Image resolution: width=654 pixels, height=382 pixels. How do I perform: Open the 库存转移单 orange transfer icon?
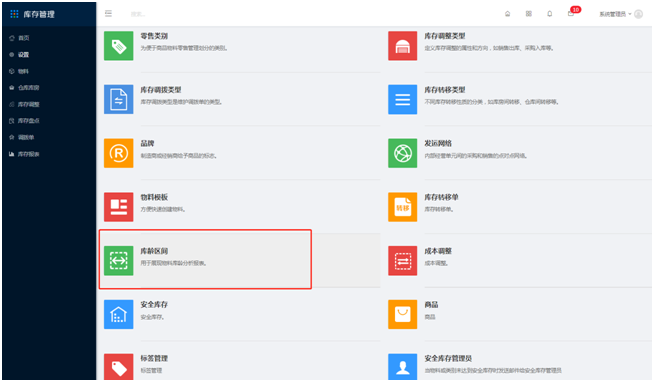pos(402,207)
